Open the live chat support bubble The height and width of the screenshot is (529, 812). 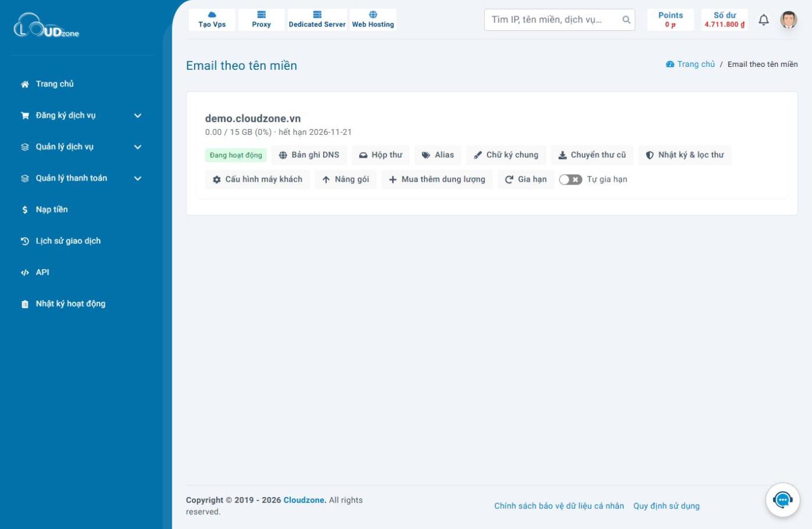coord(782,500)
